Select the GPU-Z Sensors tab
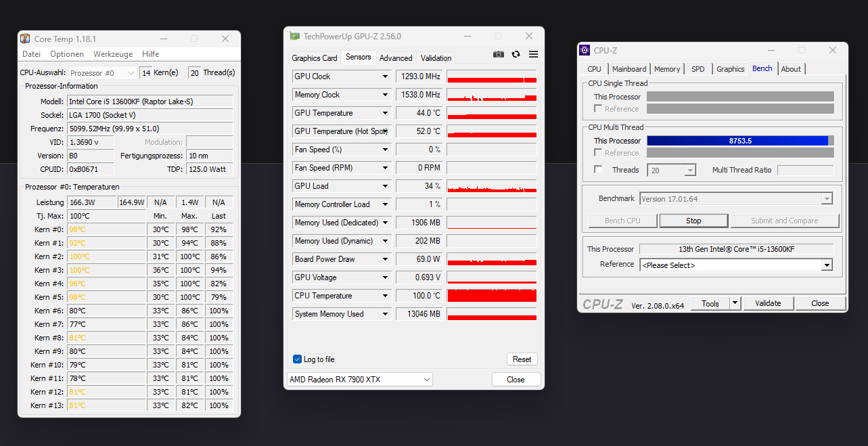The width and height of the screenshot is (868, 446). pos(359,57)
